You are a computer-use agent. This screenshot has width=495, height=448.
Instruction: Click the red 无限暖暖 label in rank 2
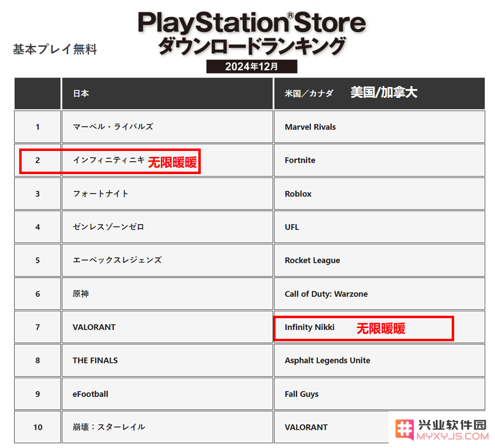click(172, 162)
